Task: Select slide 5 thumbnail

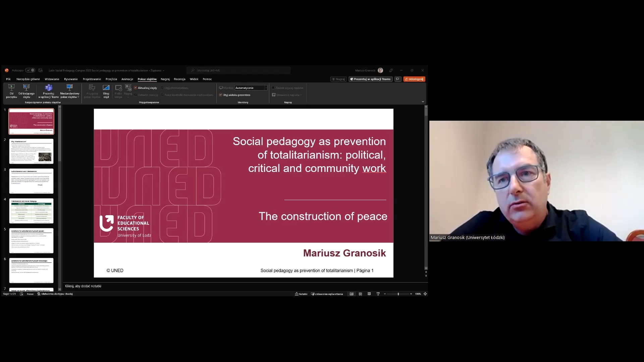Action: coord(31,241)
